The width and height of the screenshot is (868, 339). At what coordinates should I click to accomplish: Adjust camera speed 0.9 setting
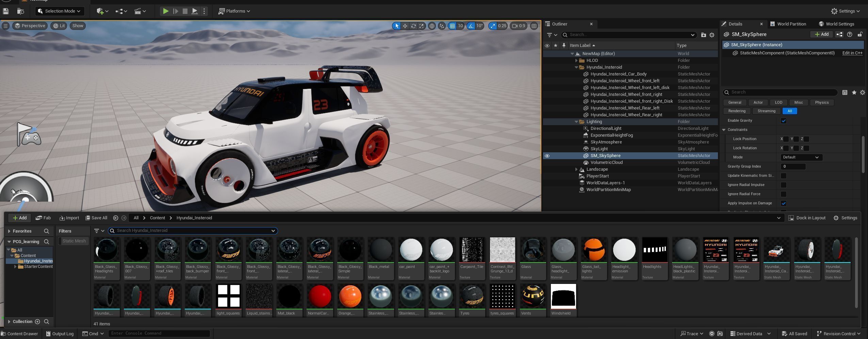coord(519,26)
